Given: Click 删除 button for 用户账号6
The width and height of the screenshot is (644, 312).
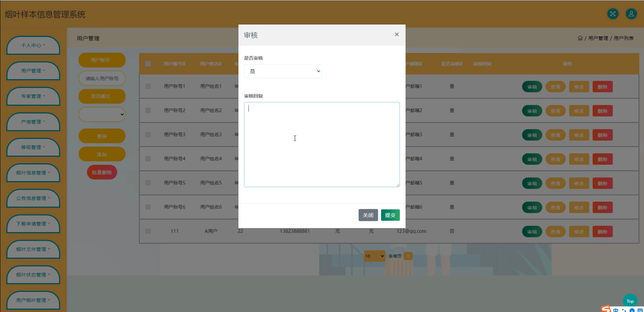Looking at the screenshot, I should click(x=602, y=207).
